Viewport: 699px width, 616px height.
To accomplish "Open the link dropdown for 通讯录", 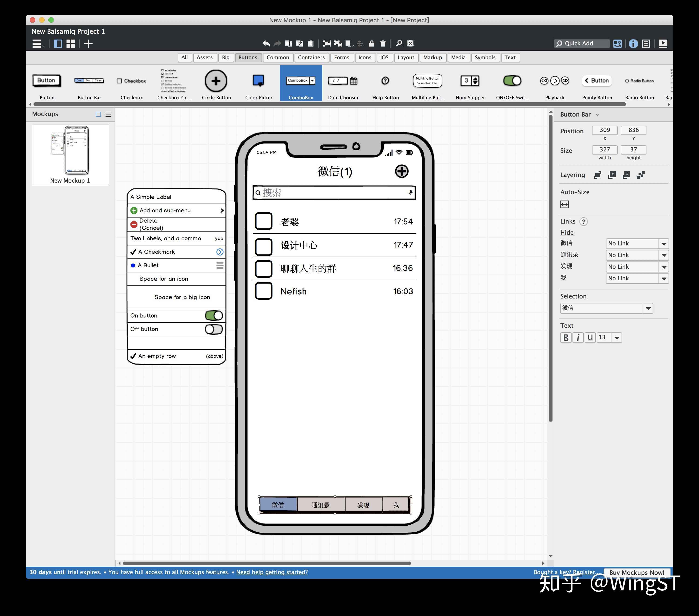I will (x=664, y=255).
